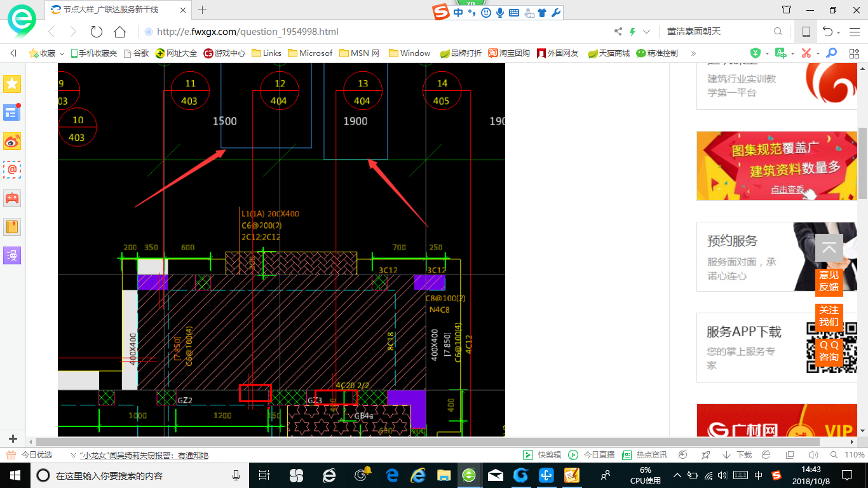The width and height of the screenshot is (868, 488).
Task: Open the Window bookmark folder
Action: [x=410, y=53]
